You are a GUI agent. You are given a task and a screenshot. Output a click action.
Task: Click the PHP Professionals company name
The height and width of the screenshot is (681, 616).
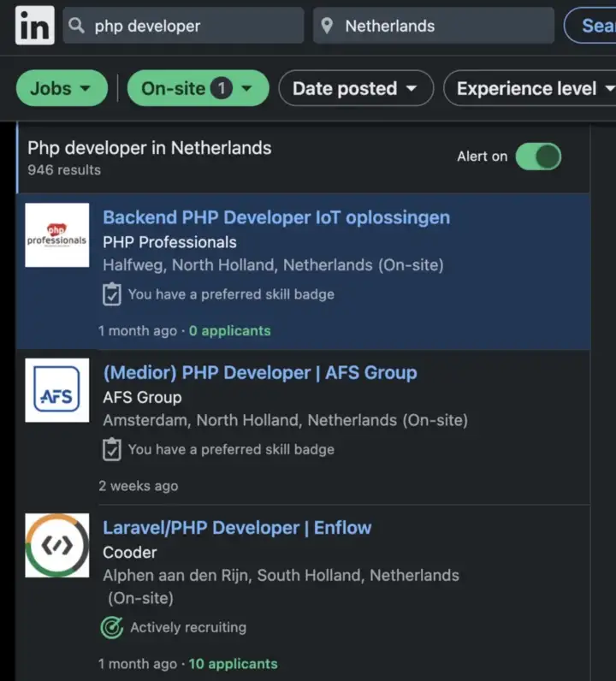pos(169,242)
